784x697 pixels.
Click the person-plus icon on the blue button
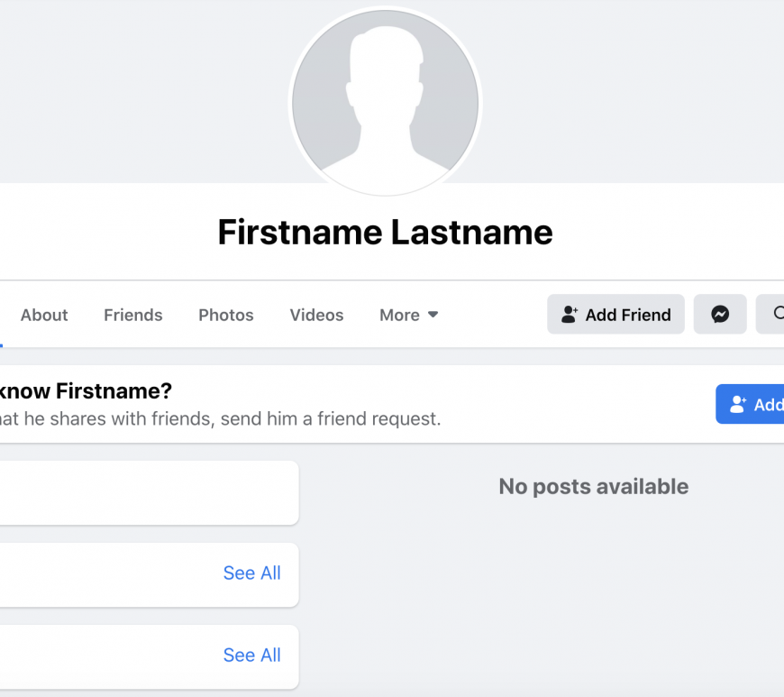738,404
